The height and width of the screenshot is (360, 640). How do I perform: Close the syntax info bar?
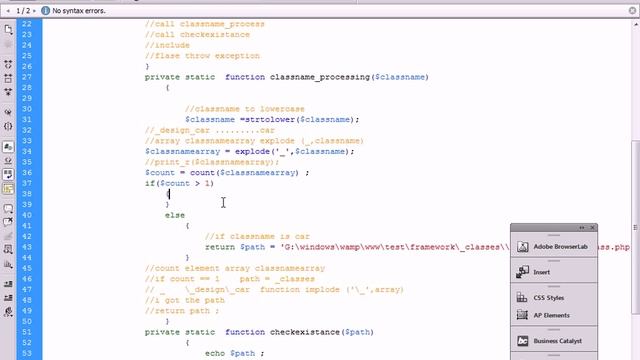632,11
